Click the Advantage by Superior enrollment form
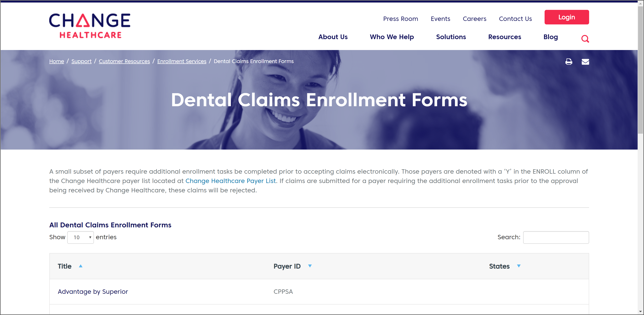644x315 pixels. click(93, 292)
